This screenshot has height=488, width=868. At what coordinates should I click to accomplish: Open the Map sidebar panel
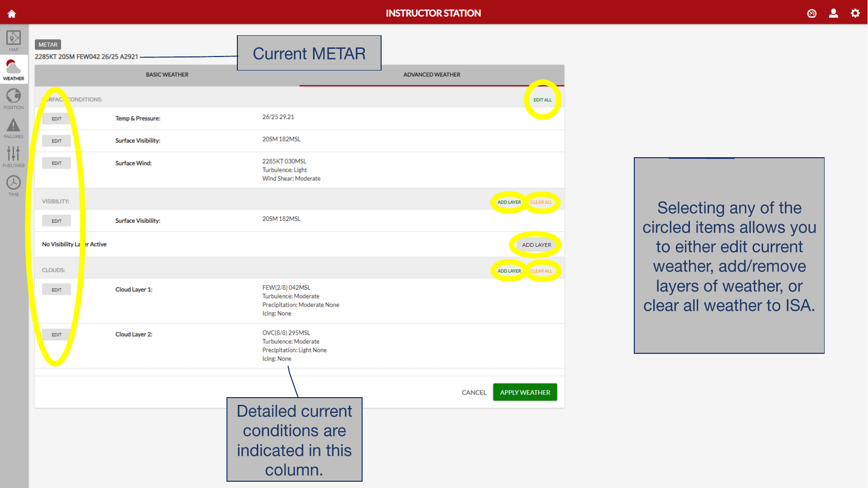pyautogui.click(x=14, y=41)
